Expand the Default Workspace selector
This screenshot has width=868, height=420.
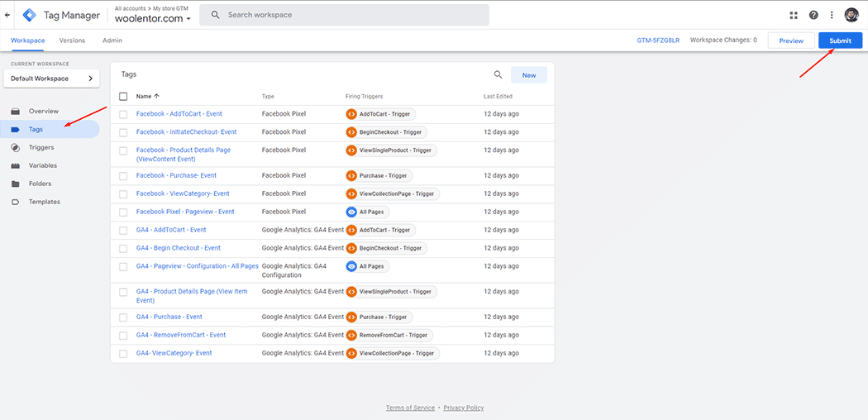click(51, 79)
